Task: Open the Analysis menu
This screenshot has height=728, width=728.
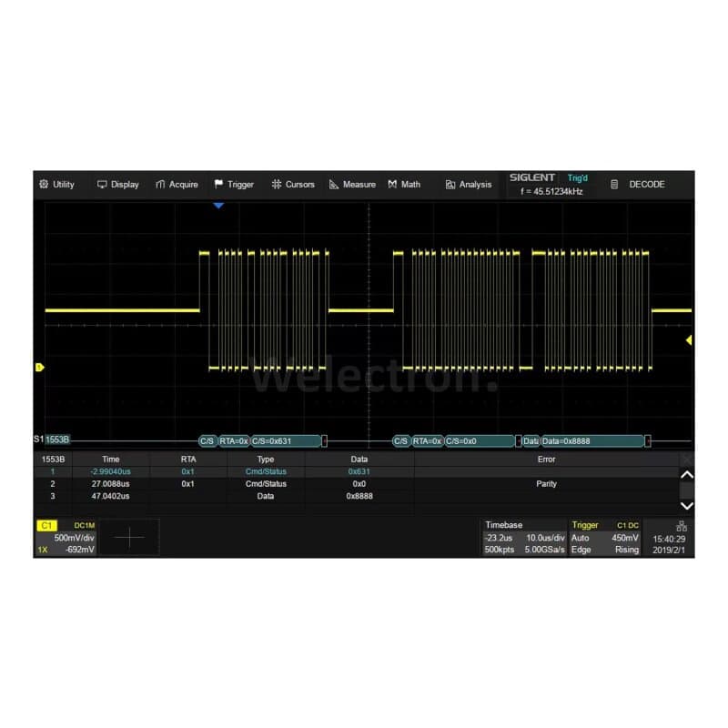Action: pos(469,185)
